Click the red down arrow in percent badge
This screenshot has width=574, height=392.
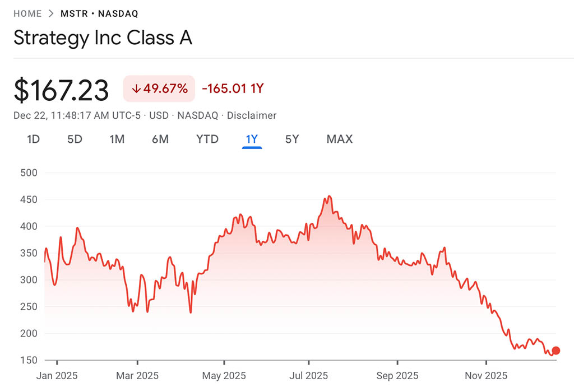click(136, 88)
